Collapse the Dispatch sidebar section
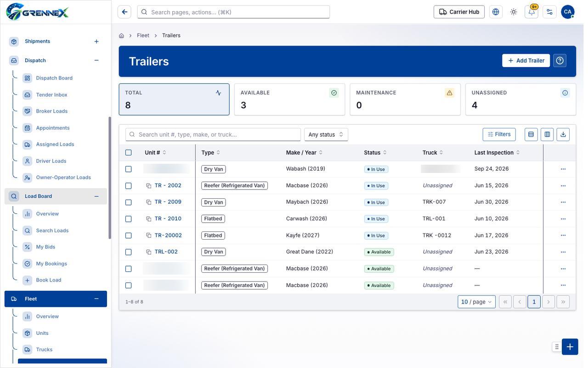The width and height of the screenshot is (588, 368). pyautogui.click(x=96, y=60)
